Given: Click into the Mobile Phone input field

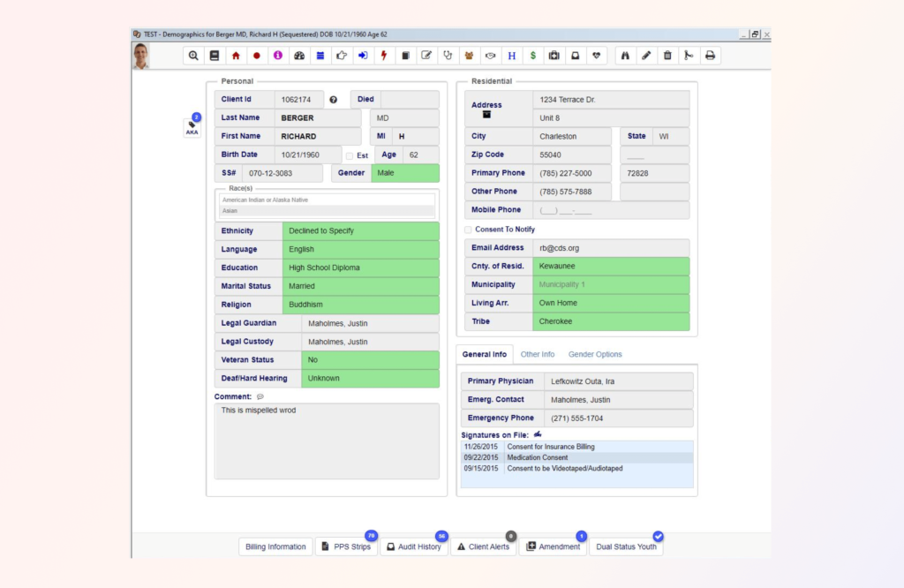Looking at the screenshot, I should pos(613,210).
